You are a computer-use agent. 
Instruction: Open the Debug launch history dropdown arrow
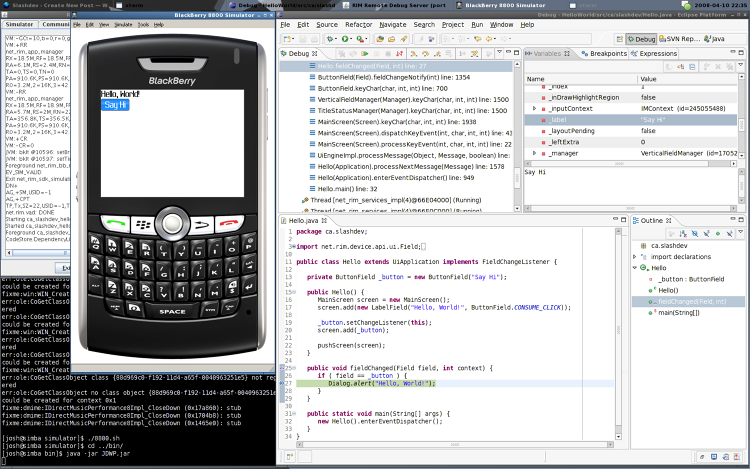click(x=336, y=39)
